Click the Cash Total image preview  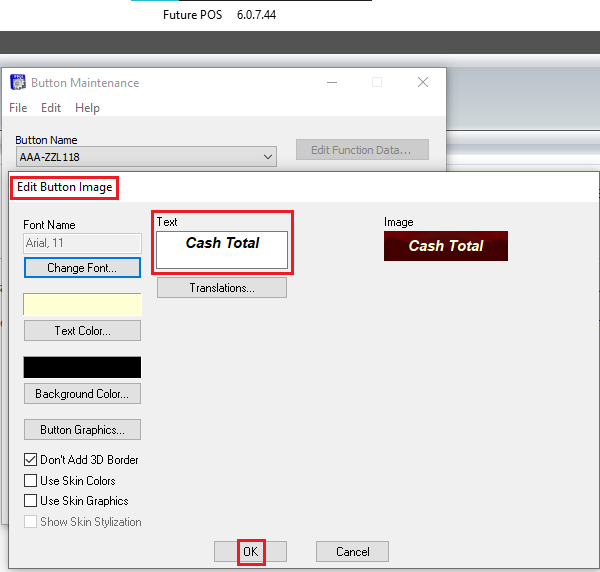click(446, 246)
